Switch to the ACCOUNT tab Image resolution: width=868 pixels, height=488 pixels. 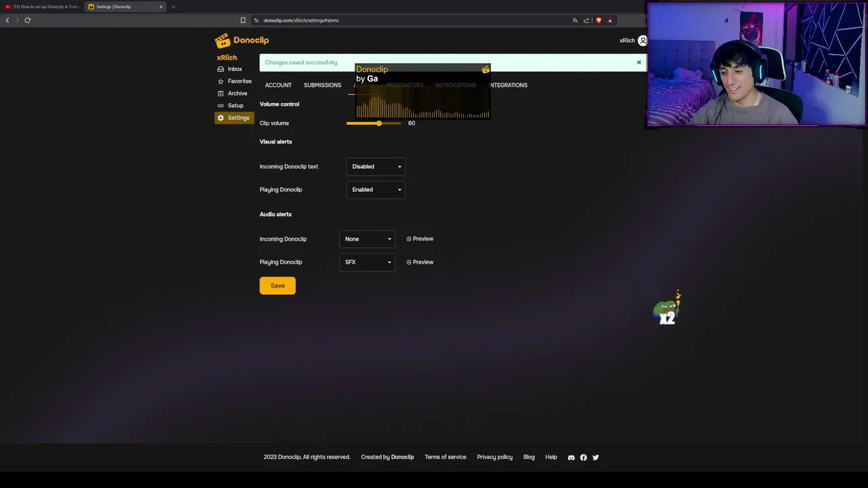(x=278, y=85)
